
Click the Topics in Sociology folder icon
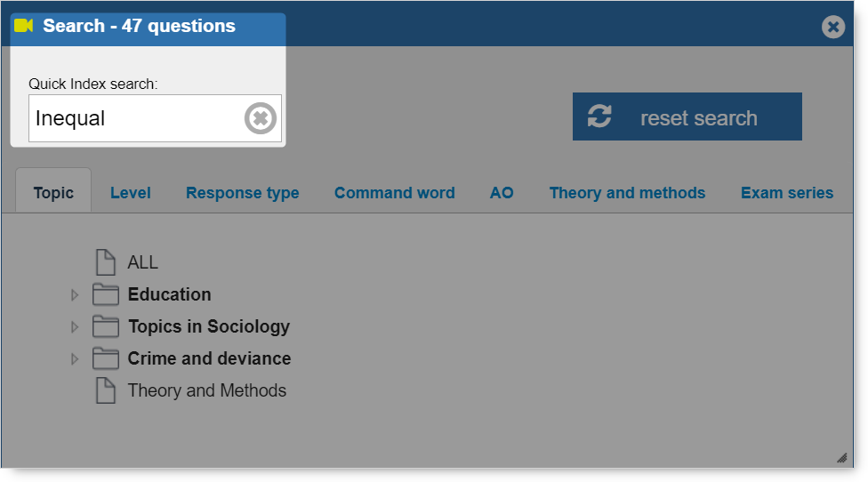click(x=106, y=326)
